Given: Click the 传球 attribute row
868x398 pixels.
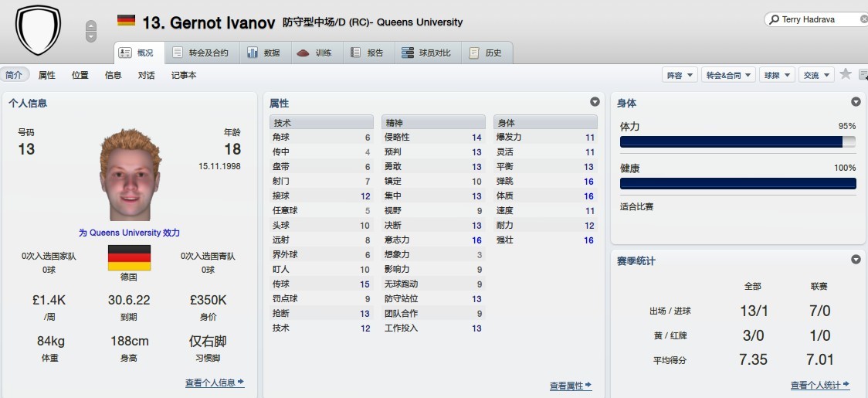Looking at the screenshot, I should point(321,284).
